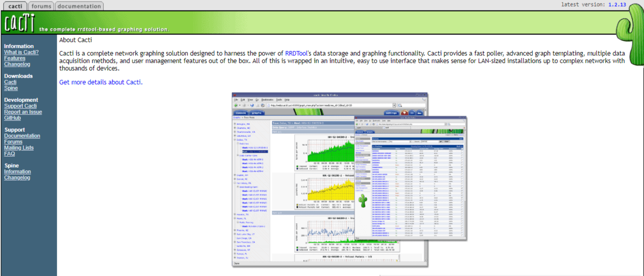Viewport: 644px width, 276px height.
Task: Switch to the forums tab
Action: coord(41,6)
